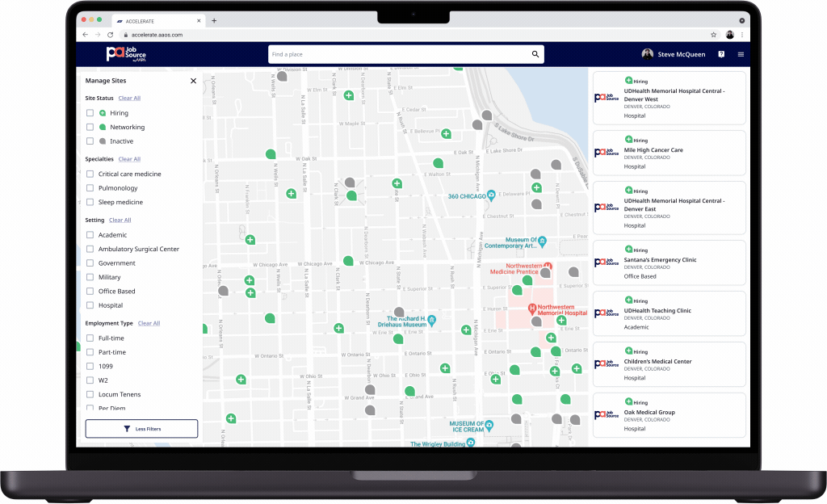Select 1099 employment type

[x=90, y=367]
